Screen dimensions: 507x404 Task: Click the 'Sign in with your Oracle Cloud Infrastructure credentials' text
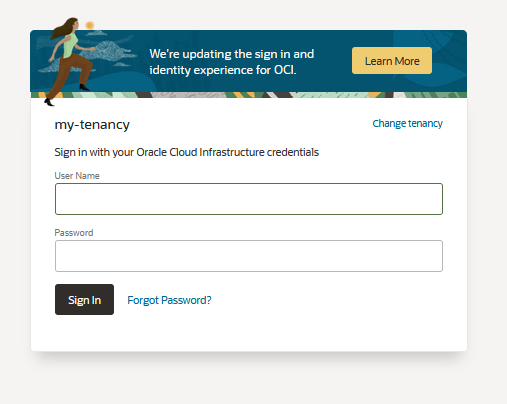coord(187,152)
